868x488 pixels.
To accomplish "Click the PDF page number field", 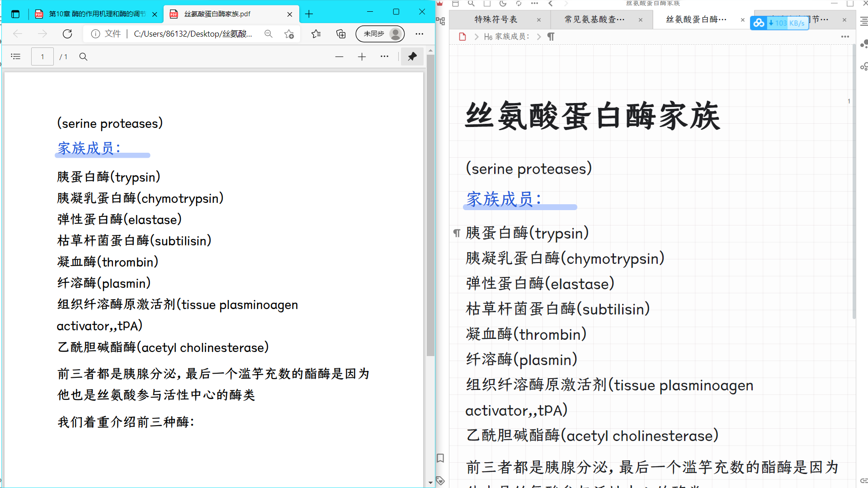I will point(42,56).
